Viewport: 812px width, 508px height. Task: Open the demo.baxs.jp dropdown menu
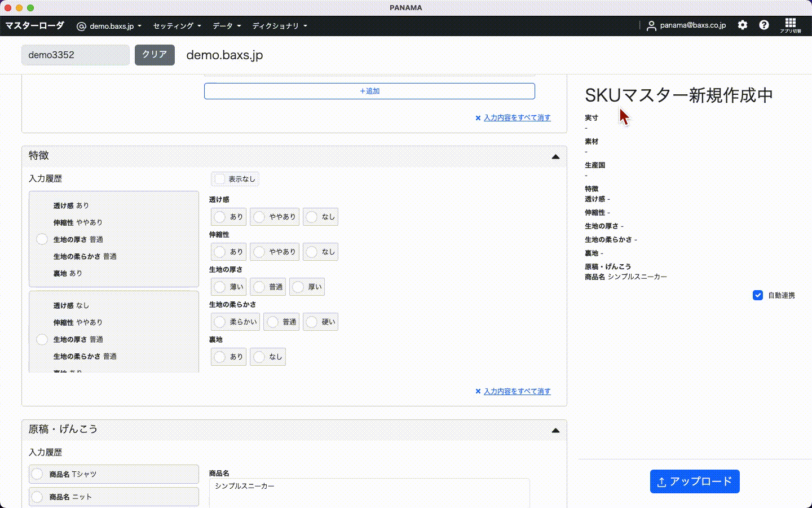116,26
